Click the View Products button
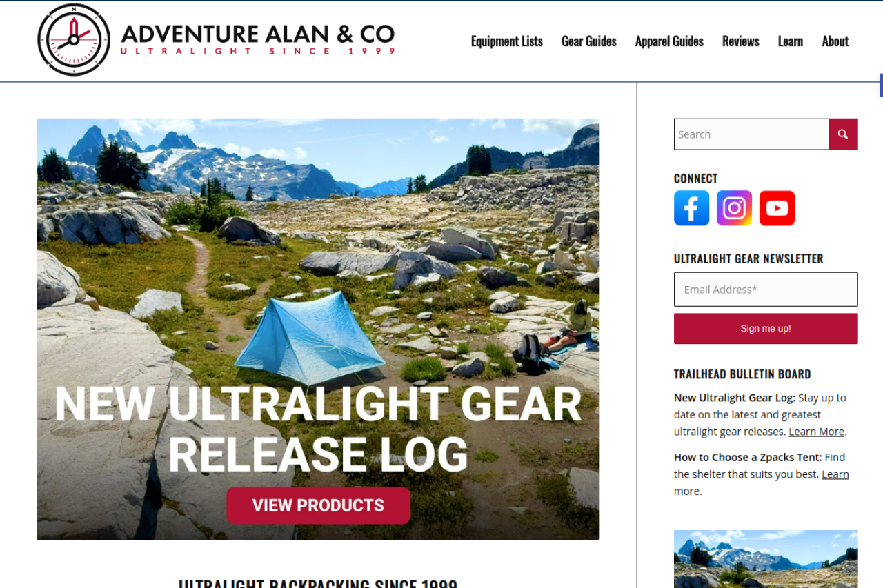This screenshot has width=883, height=588. coord(318,505)
